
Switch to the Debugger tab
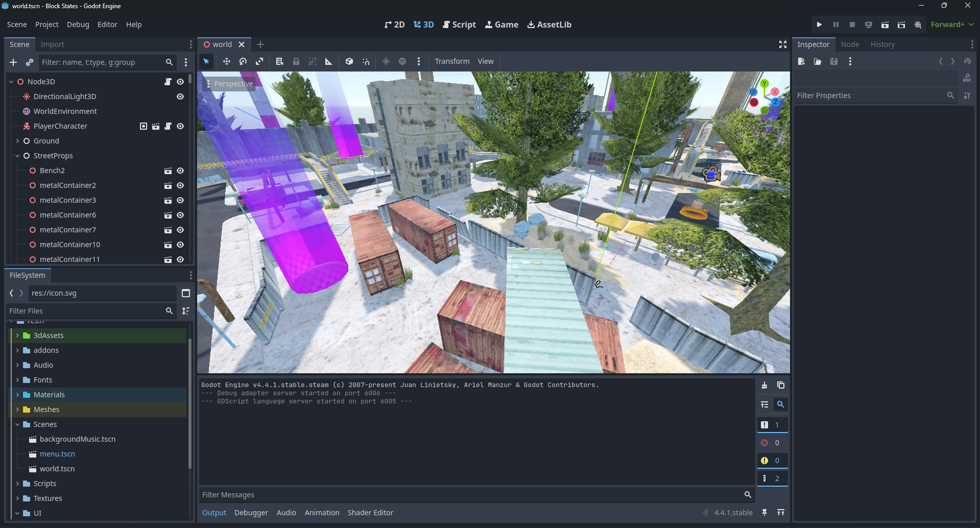[x=251, y=513]
